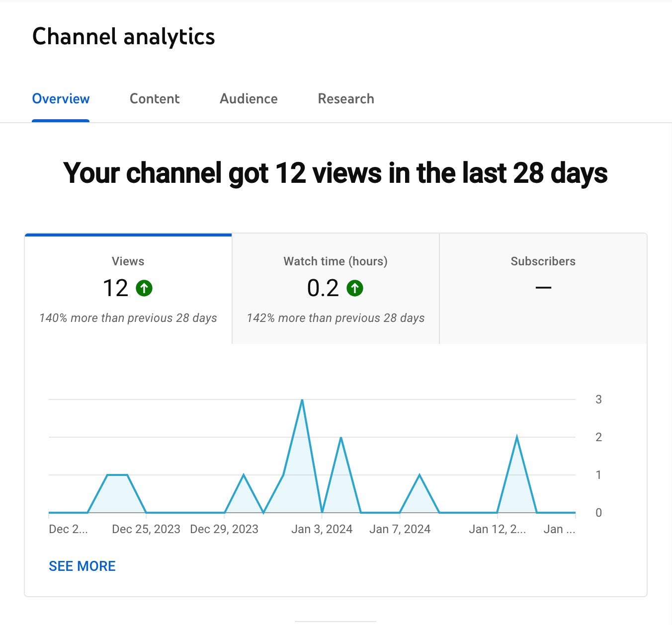Click the 12 views in 28 days headline
The width and height of the screenshot is (672, 625).
[x=336, y=173]
